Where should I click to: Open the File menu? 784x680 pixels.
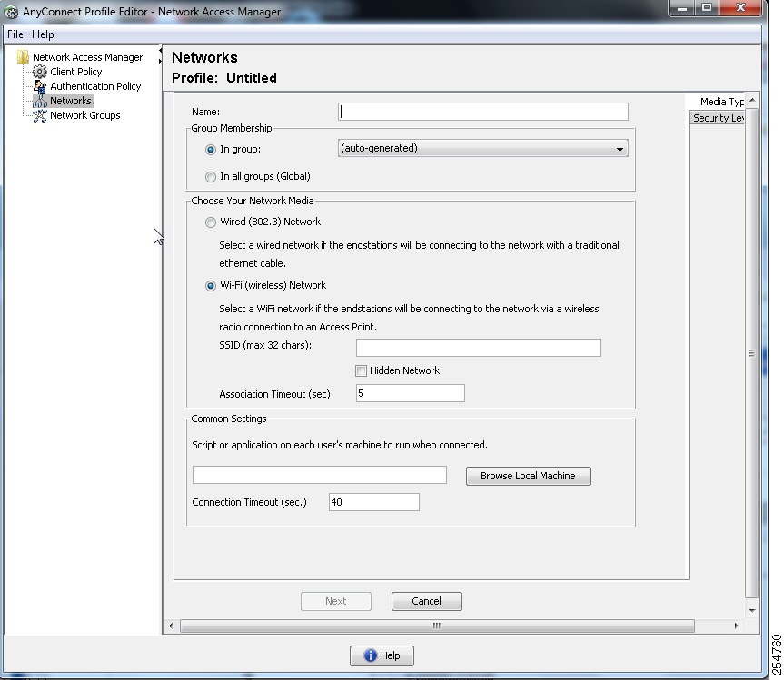coord(15,34)
